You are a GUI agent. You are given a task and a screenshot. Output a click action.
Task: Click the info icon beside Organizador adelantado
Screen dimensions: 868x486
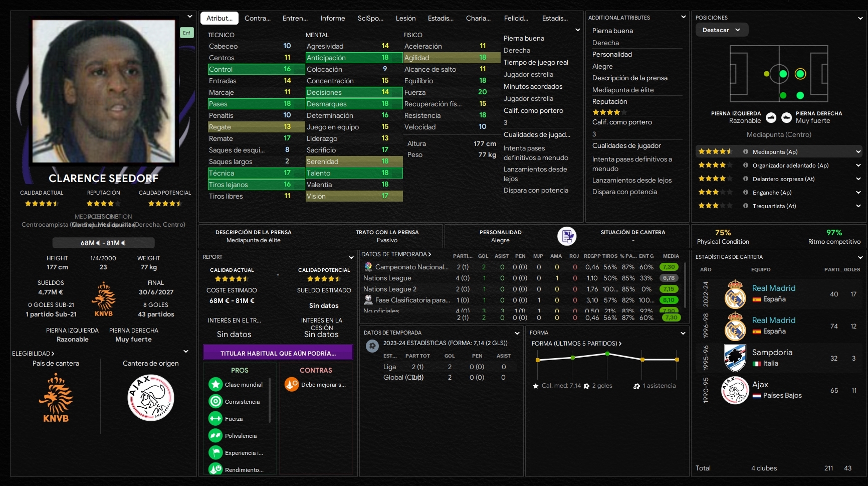746,166
